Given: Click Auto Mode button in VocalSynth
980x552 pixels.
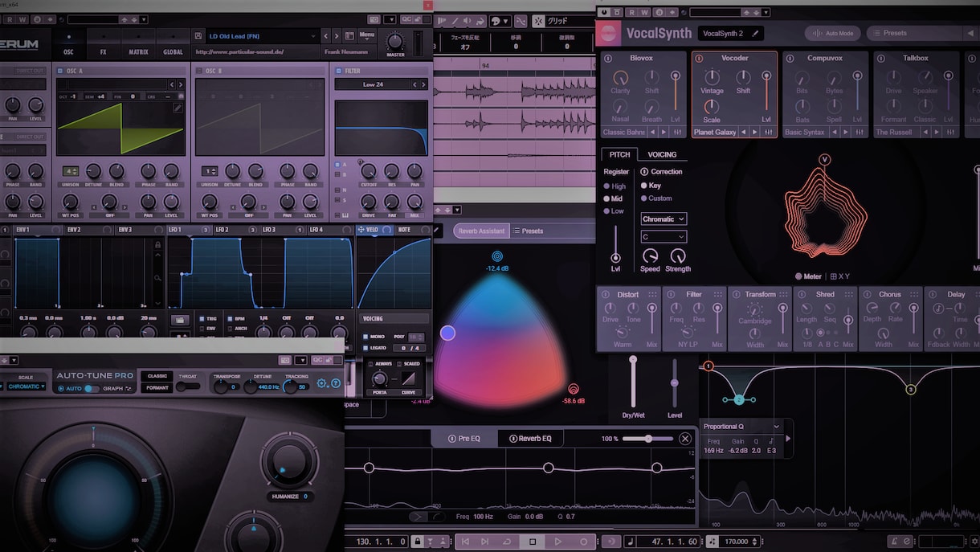Looking at the screenshot, I should pyautogui.click(x=833, y=33).
